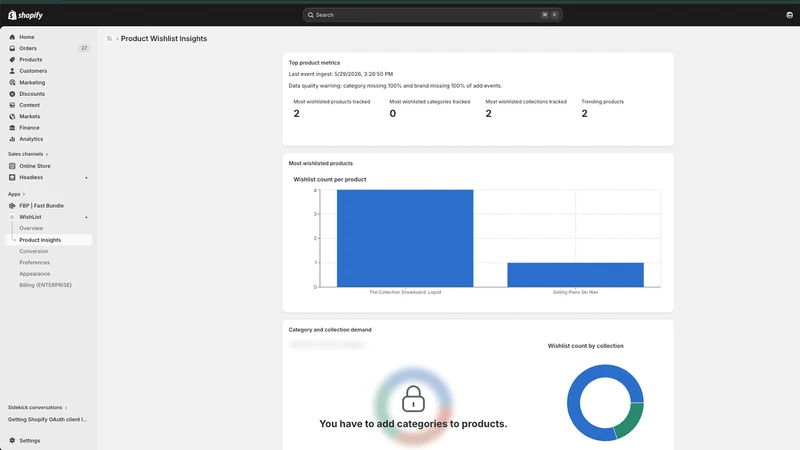Click the Wishlist count by collection heading
The image size is (800, 450).
(586, 346)
